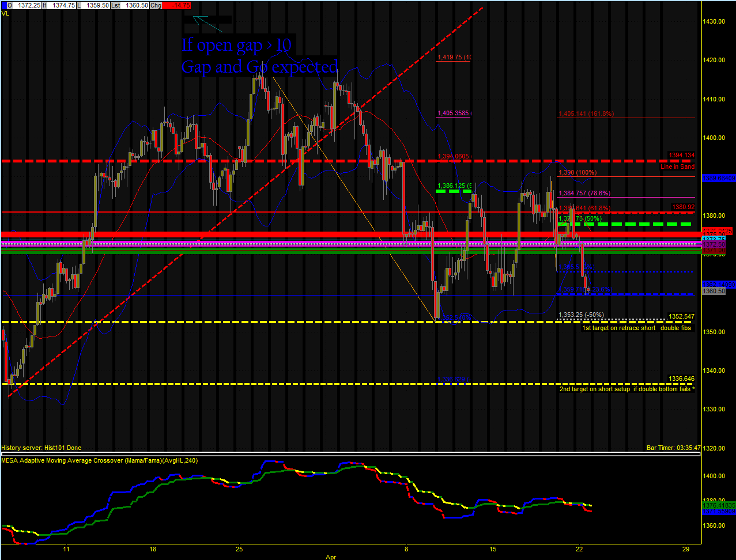The height and width of the screenshot is (560, 736).
Task: Click date label 18 on time axis
Action: pos(153,549)
